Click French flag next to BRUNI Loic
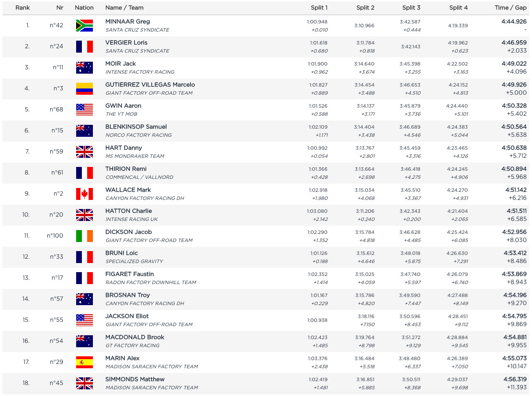 tap(84, 257)
